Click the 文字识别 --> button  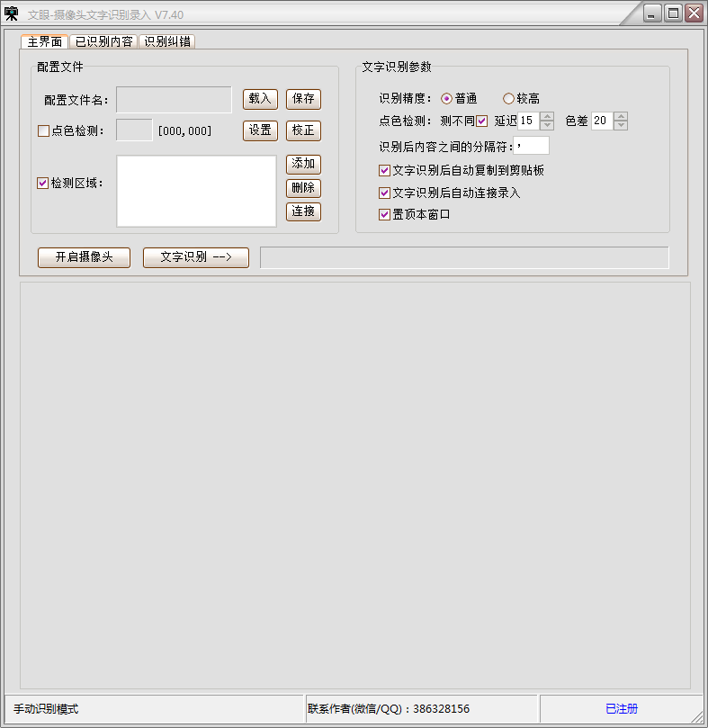195,257
